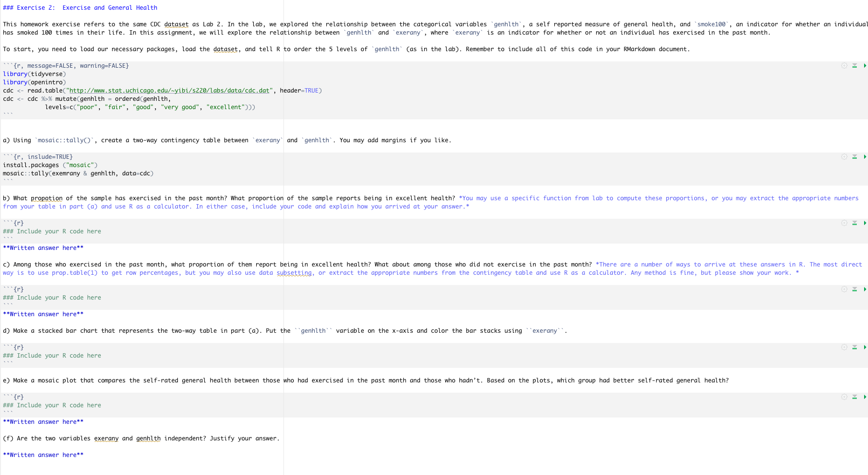Viewport: 868px width, 475px height.
Task: Run all chunks above the library(tidyverse) chunk
Action: click(854, 66)
